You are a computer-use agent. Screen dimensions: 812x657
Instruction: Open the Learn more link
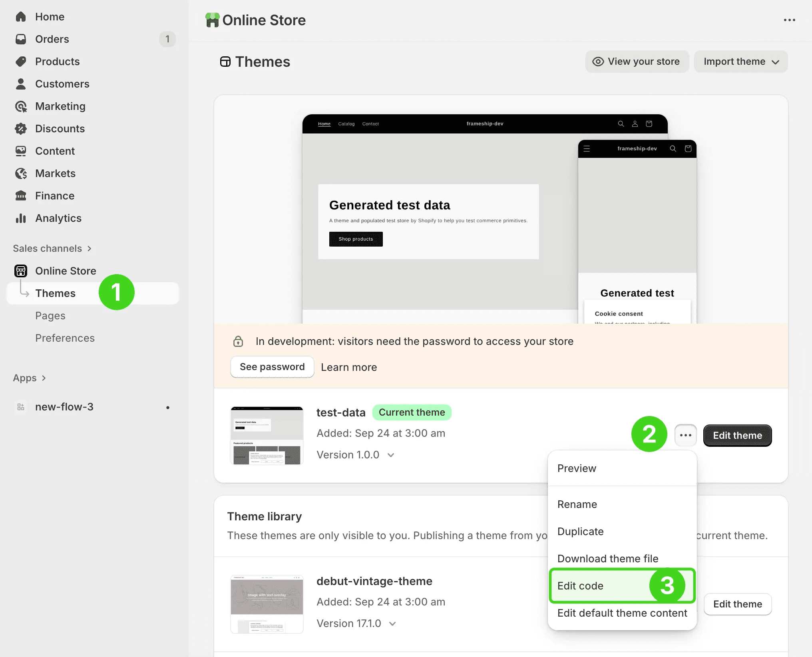tap(349, 367)
